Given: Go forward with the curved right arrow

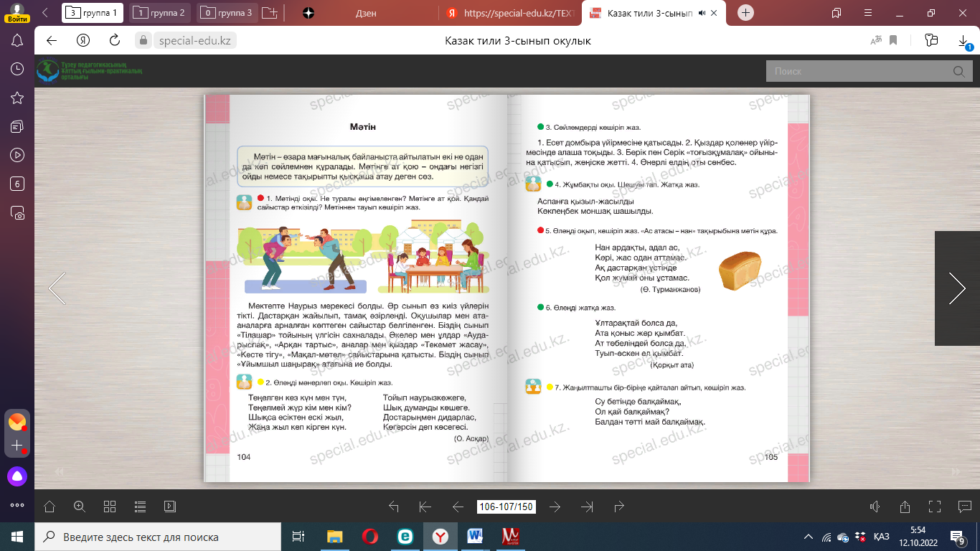Looking at the screenshot, I should click(x=619, y=507).
